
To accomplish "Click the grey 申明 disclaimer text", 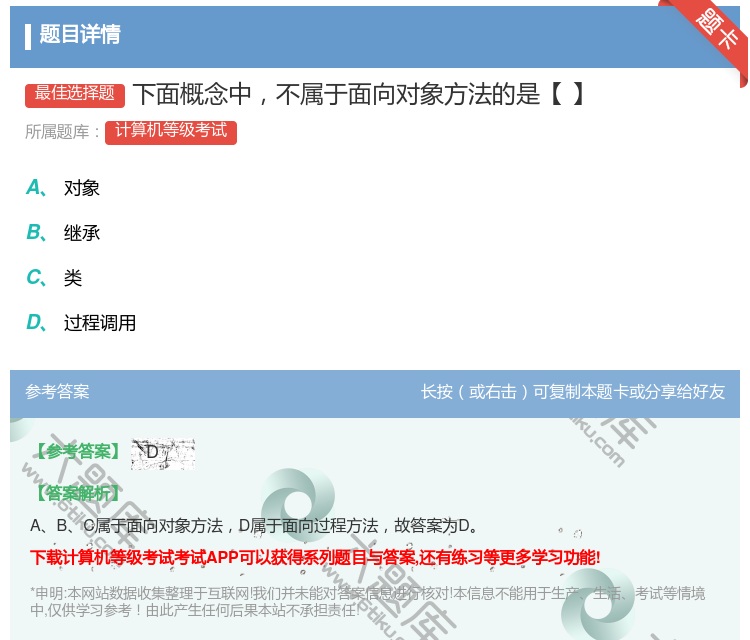I will (x=367, y=602).
